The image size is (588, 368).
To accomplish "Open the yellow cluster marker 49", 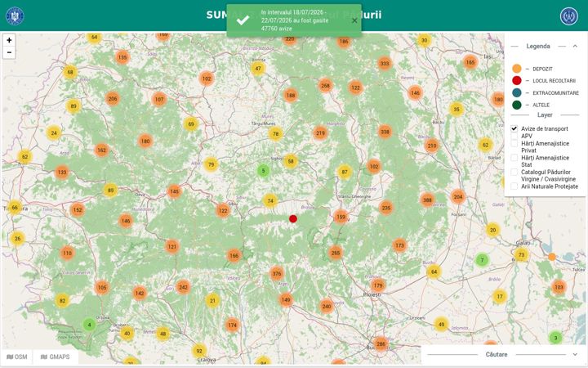I will tap(441, 325).
